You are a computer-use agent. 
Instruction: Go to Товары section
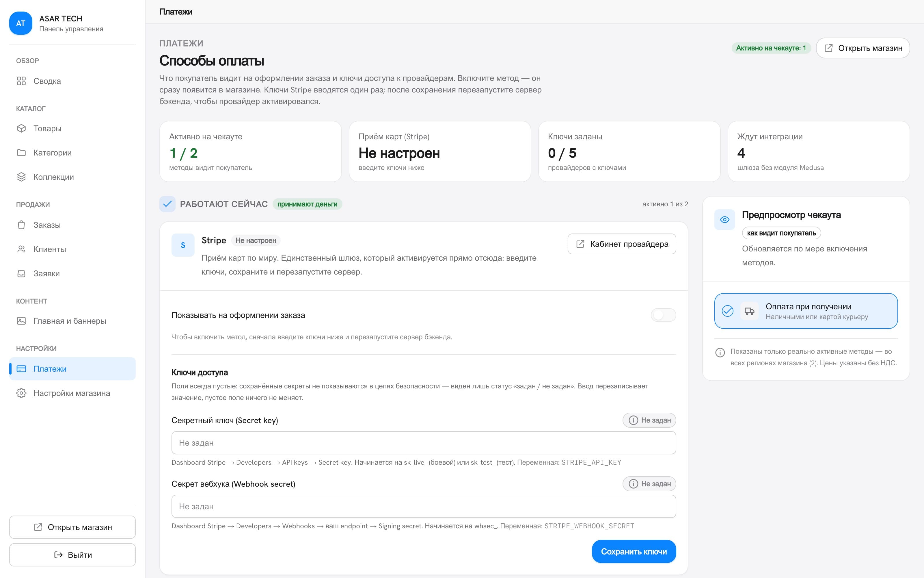(x=72, y=128)
